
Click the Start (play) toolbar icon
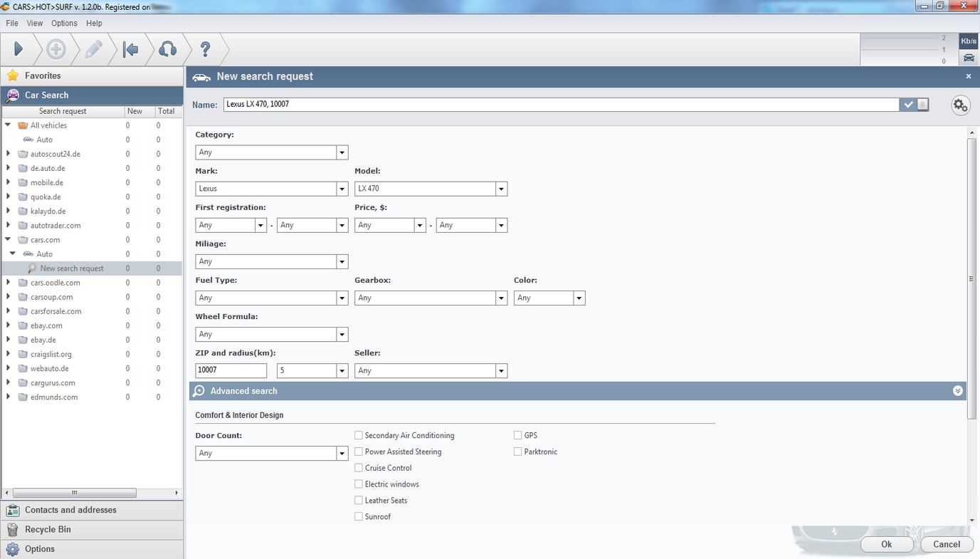pyautogui.click(x=19, y=49)
